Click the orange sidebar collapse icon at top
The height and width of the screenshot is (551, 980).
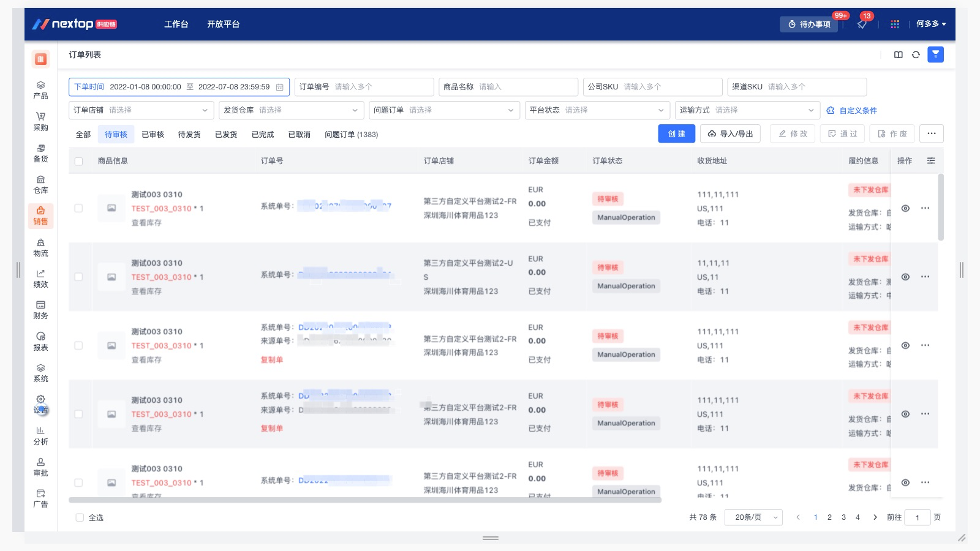pos(40,59)
